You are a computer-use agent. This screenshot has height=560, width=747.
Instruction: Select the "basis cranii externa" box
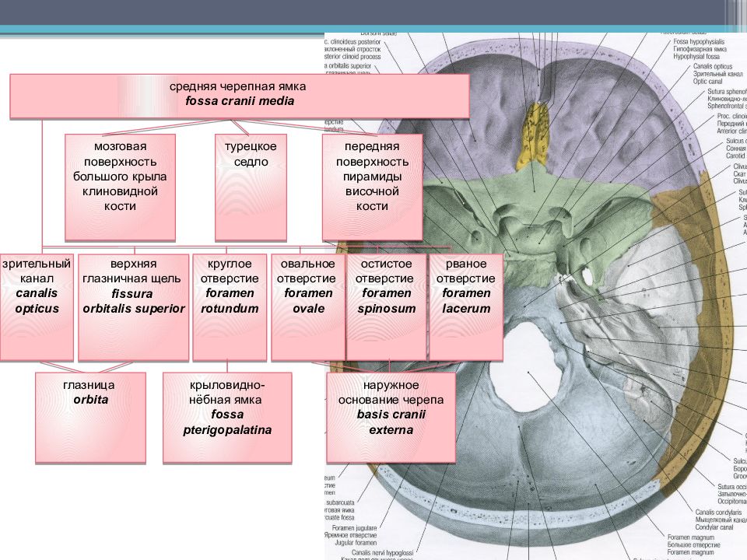coord(391,418)
